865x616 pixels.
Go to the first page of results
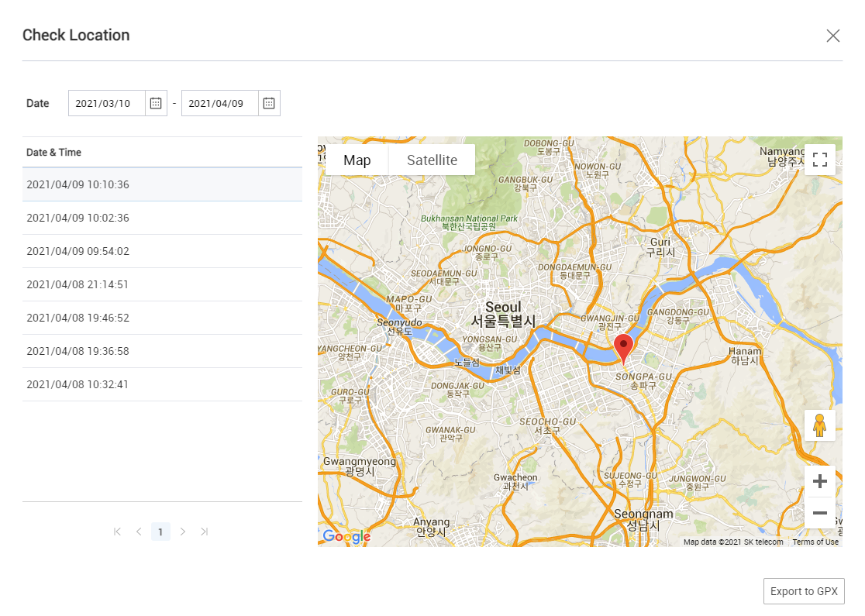point(117,532)
